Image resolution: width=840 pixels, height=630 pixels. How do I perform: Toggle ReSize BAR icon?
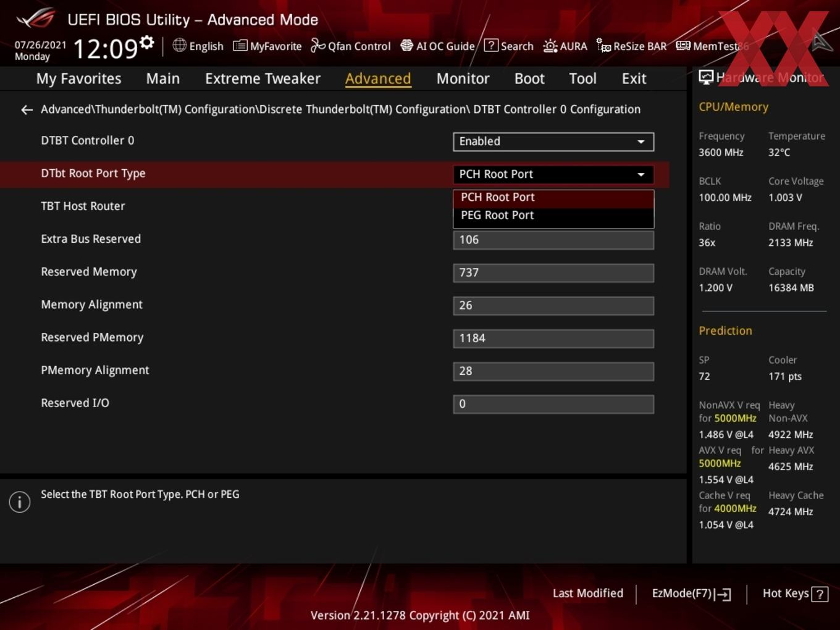coord(603,45)
